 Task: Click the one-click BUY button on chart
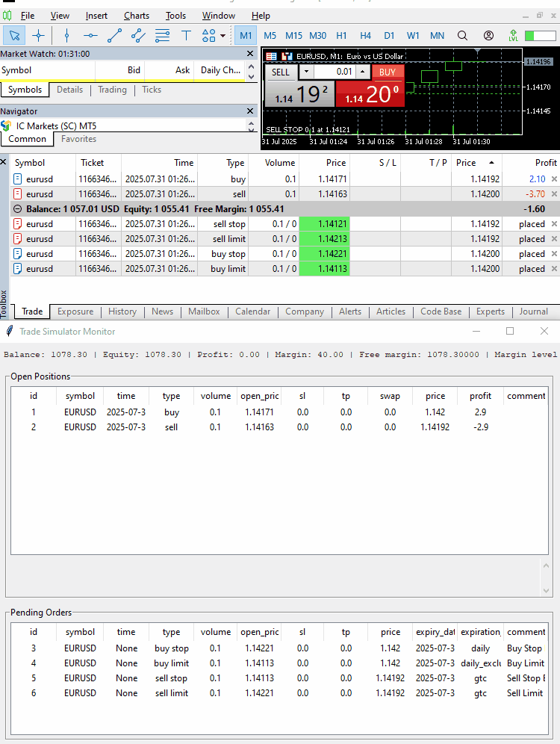coord(388,72)
